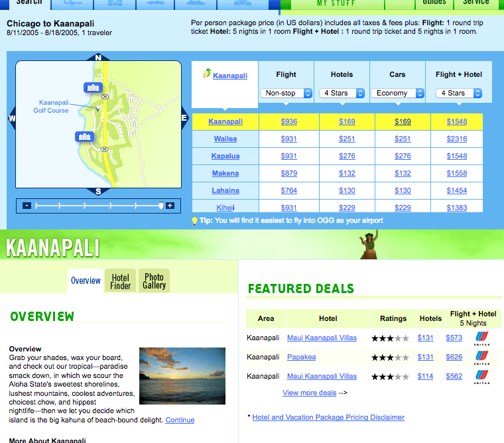
Task: Open the Service tab
Action: [475, 3]
